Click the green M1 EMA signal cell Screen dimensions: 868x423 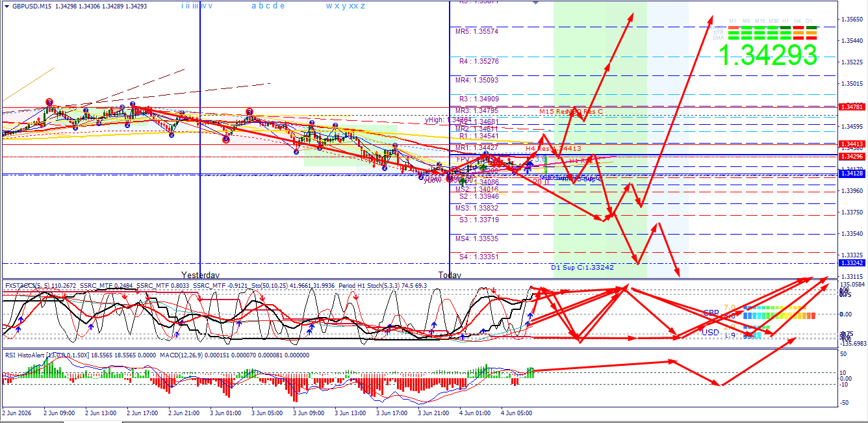point(734,38)
